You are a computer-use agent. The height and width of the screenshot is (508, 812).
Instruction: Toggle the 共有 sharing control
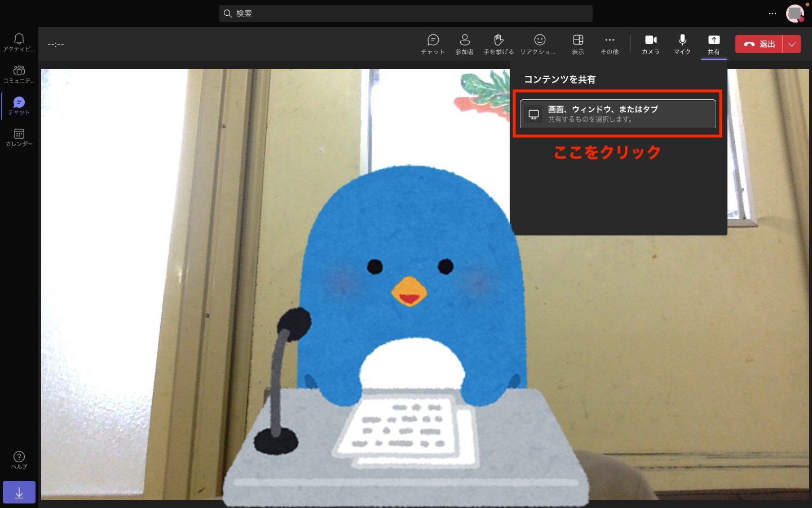(713, 44)
